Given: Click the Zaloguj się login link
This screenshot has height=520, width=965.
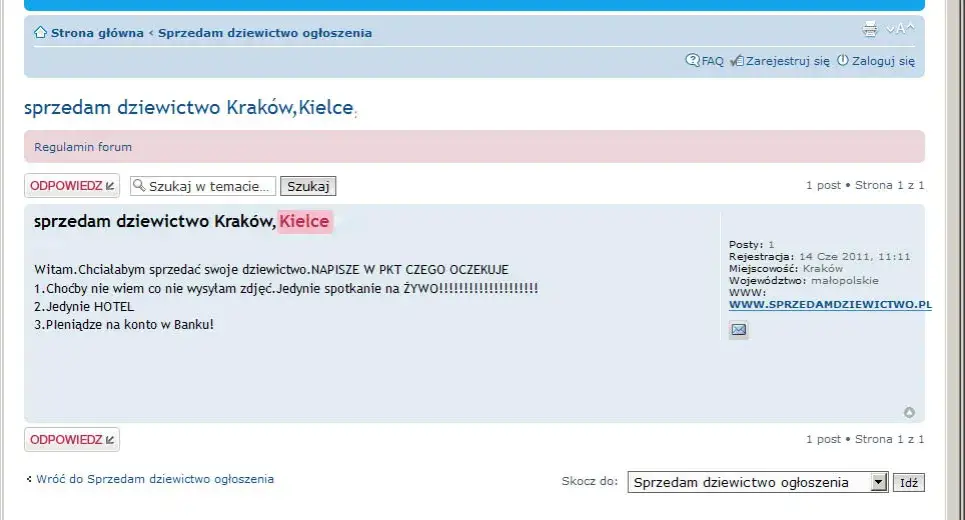Looking at the screenshot, I should (x=876, y=61).
